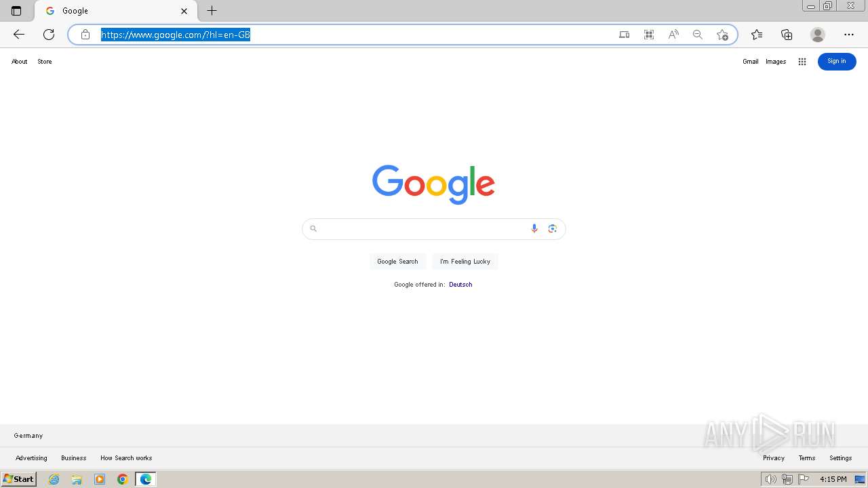Open How Search works link
The width and height of the screenshot is (868, 488).
pos(126,458)
